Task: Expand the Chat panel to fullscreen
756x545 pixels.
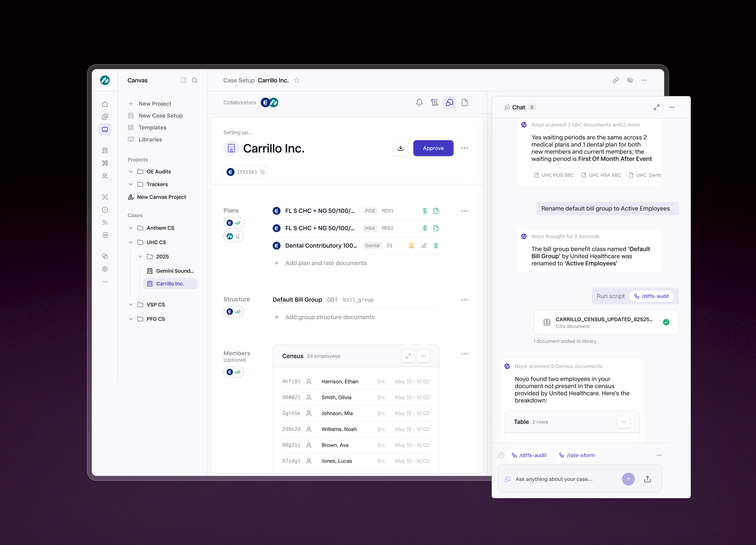Action: pos(656,107)
